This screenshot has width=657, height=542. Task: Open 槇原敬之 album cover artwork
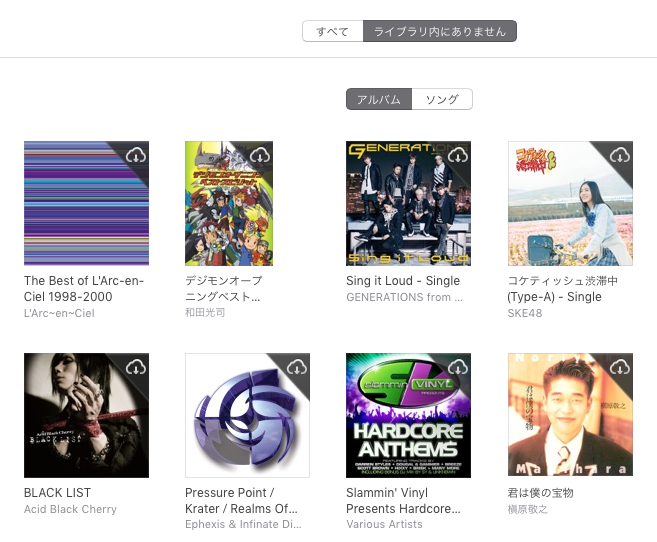click(570, 416)
